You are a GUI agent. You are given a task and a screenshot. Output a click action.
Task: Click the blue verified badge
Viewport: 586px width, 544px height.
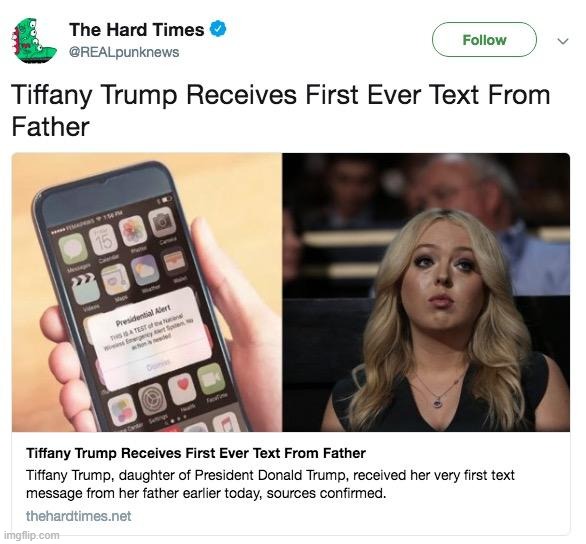[218, 29]
